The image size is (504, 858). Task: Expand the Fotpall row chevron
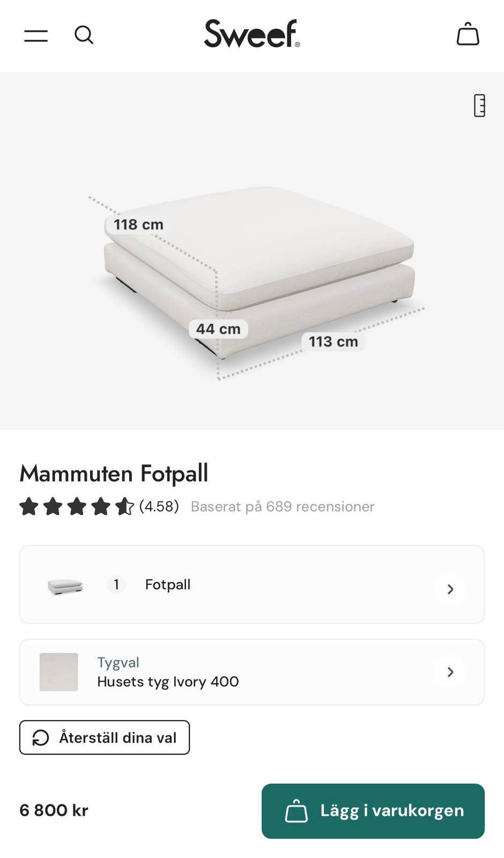[450, 589]
